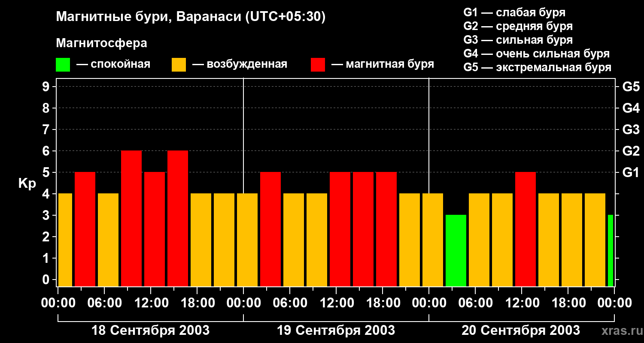
Task: Click the G3 label on the right axis
Action: pos(631,129)
